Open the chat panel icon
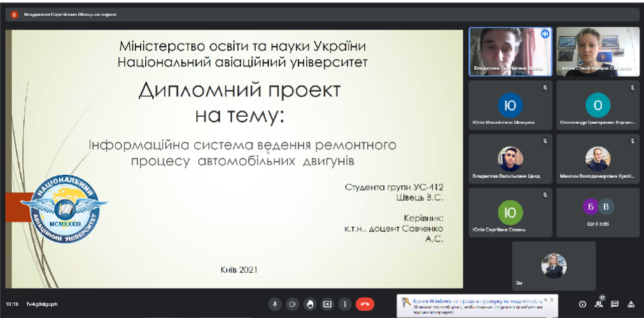644x318 pixels. click(x=615, y=304)
